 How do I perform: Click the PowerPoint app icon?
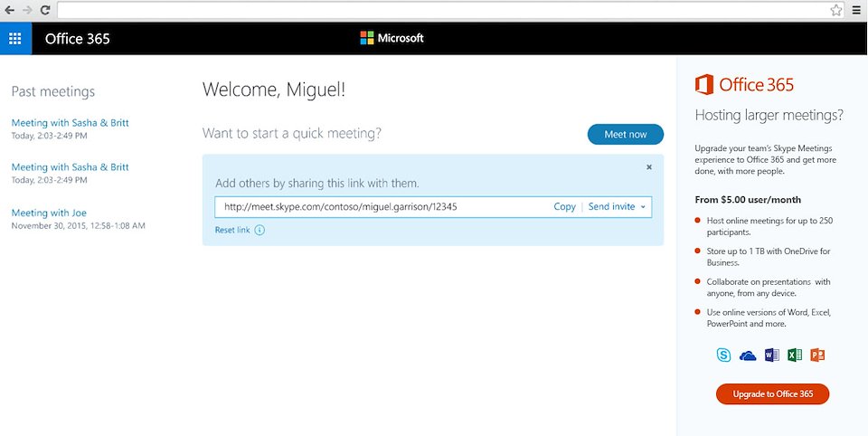click(x=817, y=355)
